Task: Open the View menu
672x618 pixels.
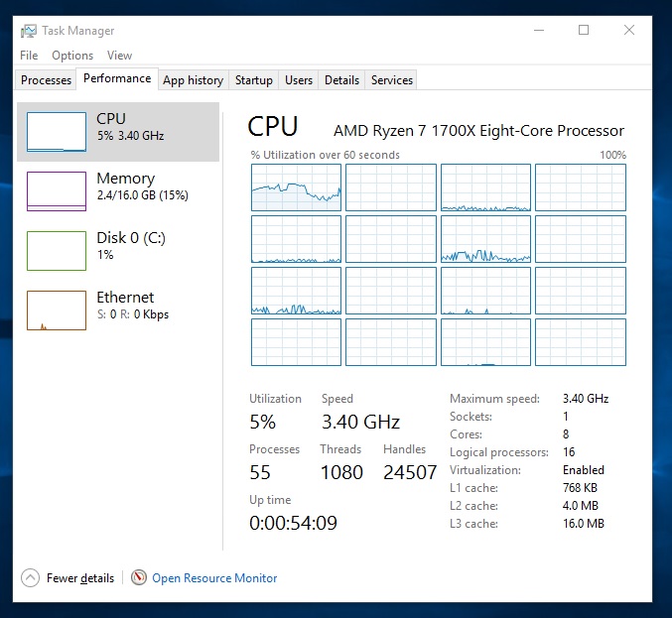Action: point(119,56)
